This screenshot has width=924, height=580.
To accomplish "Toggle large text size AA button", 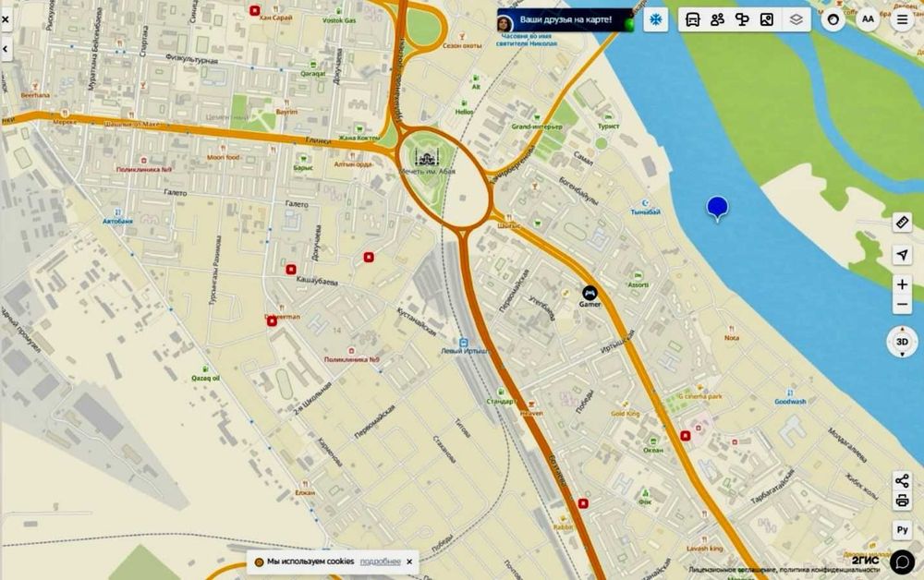I will [868, 19].
